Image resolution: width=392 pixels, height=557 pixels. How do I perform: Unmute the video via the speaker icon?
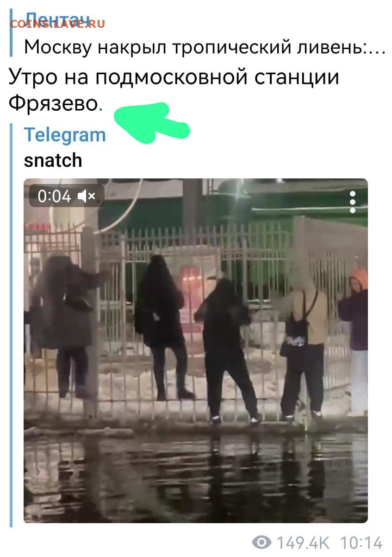click(87, 196)
